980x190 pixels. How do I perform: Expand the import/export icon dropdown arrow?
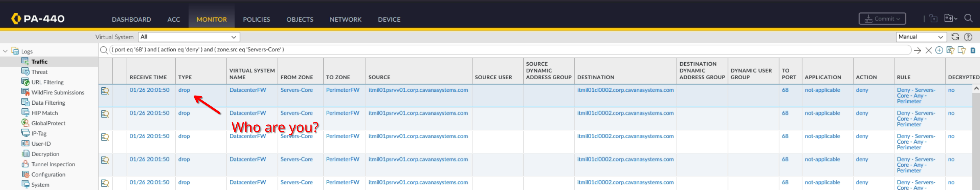click(x=955, y=19)
